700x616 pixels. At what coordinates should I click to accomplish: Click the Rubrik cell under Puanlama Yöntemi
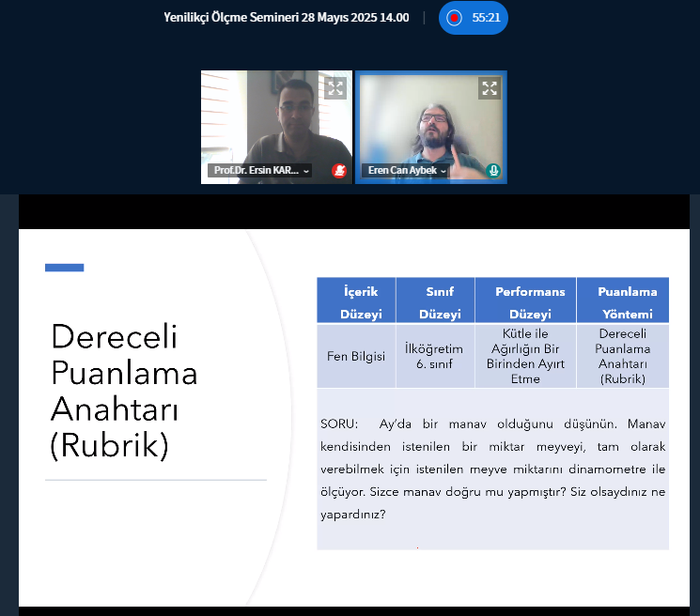tap(624, 356)
